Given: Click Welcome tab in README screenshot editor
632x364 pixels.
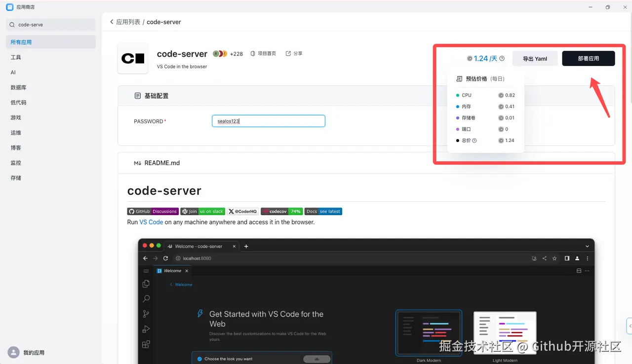Looking at the screenshot, I should [x=172, y=271].
